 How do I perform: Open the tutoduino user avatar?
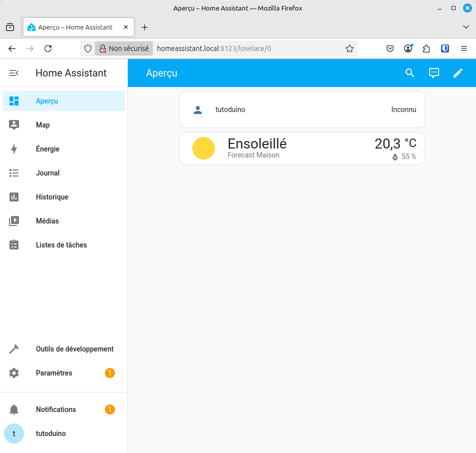[x=14, y=433]
